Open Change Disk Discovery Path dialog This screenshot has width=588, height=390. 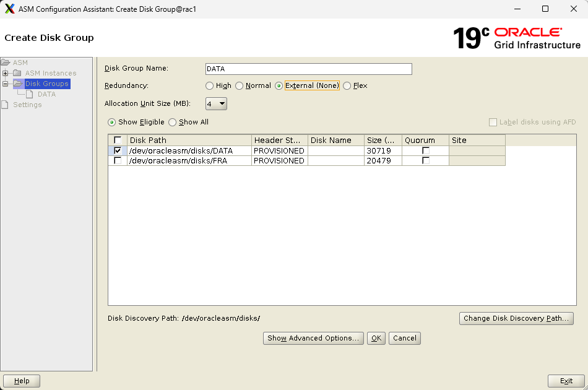point(516,318)
